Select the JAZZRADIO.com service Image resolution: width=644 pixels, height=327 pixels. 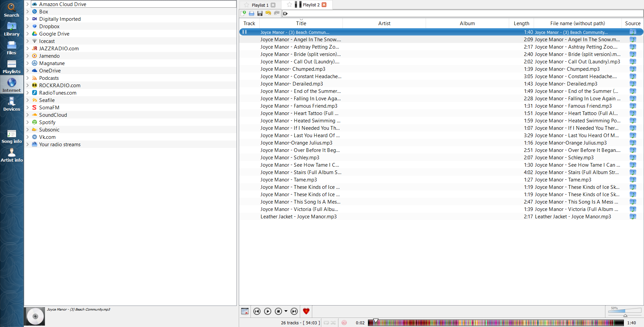tap(59, 49)
